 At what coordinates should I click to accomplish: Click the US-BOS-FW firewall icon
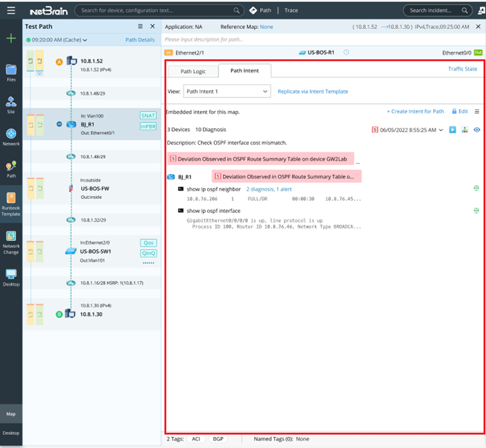[71, 188]
